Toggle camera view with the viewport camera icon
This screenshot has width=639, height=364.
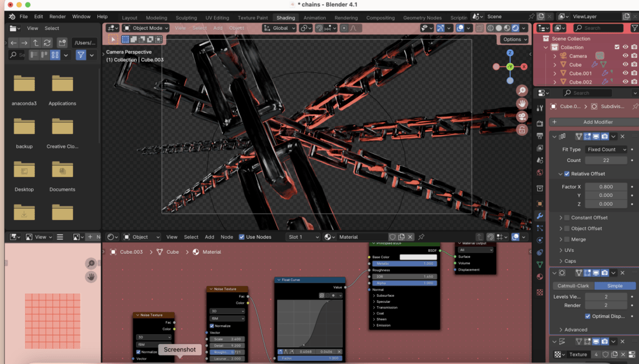point(522,117)
